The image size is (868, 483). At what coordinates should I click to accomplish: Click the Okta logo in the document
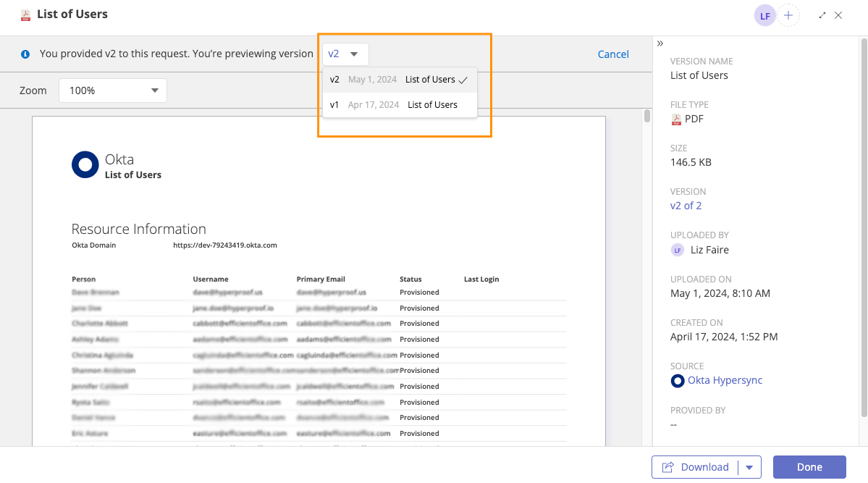coord(85,164)
